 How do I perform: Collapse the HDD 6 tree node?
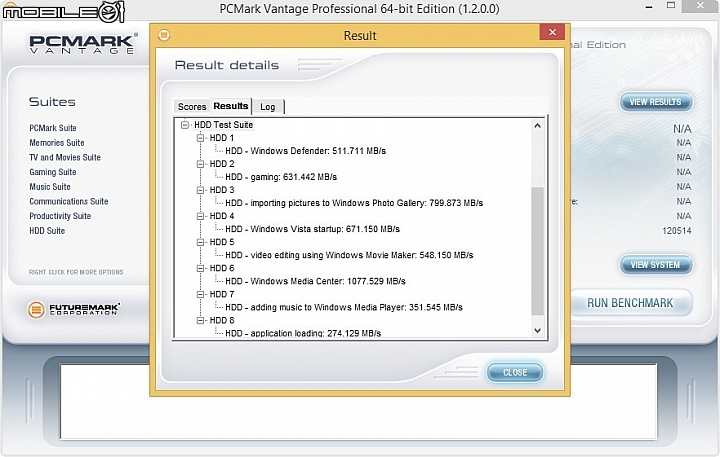200,268
